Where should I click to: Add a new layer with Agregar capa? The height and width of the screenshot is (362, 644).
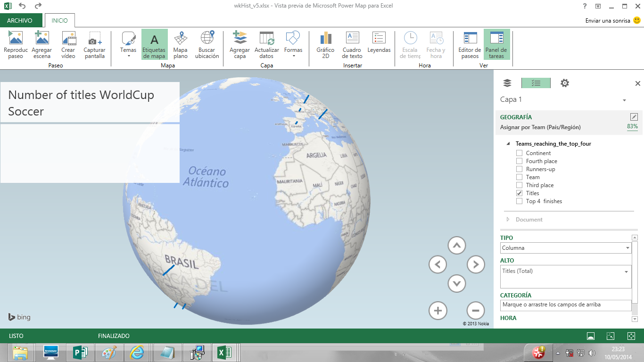click(x=239, y=44)
